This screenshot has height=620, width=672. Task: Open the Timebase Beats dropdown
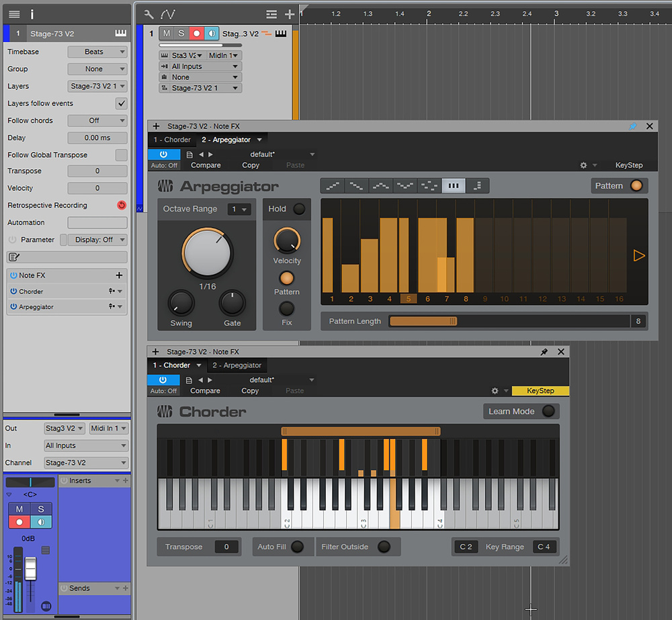click(97, 52)
